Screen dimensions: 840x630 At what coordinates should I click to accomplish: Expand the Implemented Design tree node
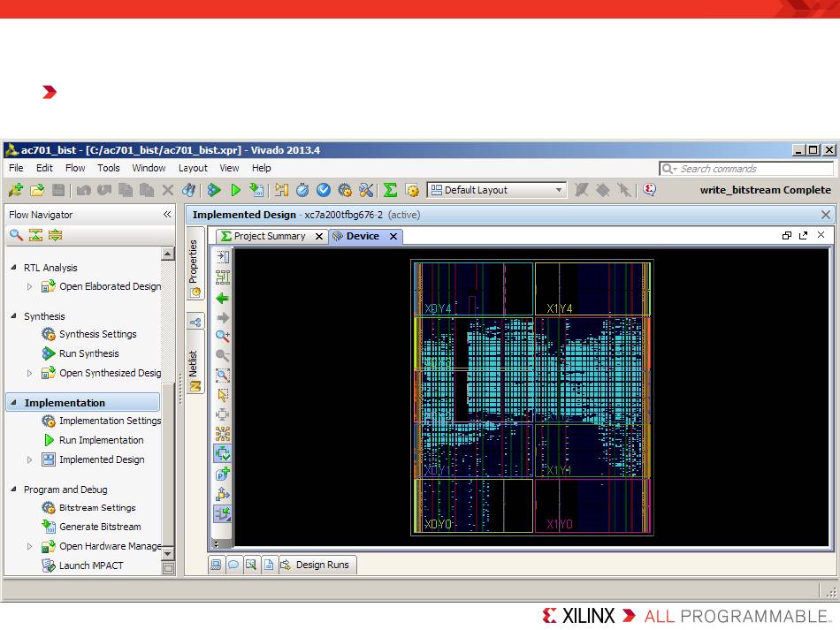point(29,459)
